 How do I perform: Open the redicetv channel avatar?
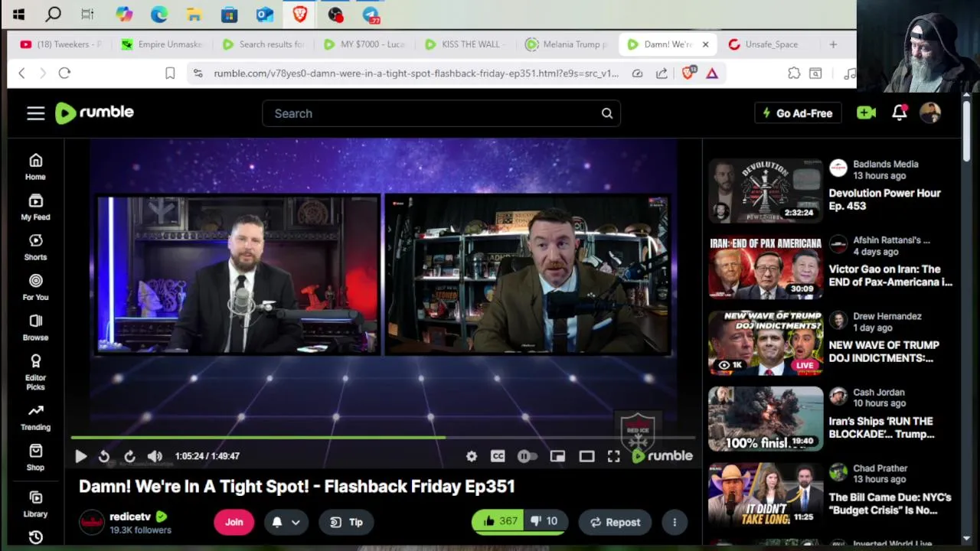click(92, 522)
